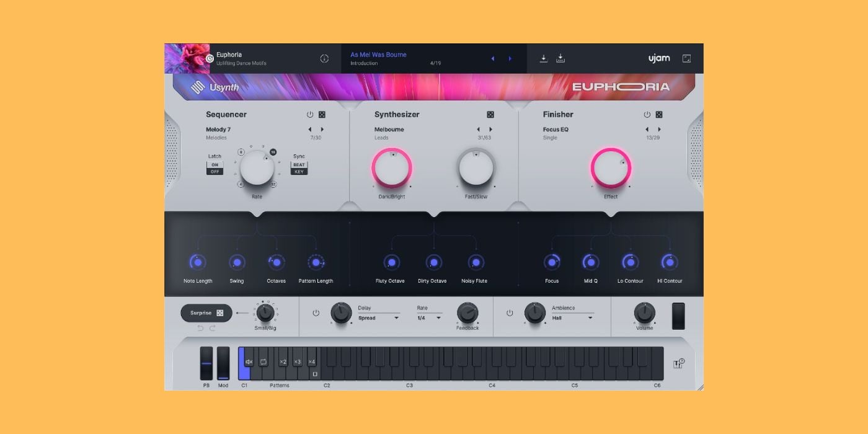Enable the Delay power switch

pyautogui.click(x=316, y=313)
